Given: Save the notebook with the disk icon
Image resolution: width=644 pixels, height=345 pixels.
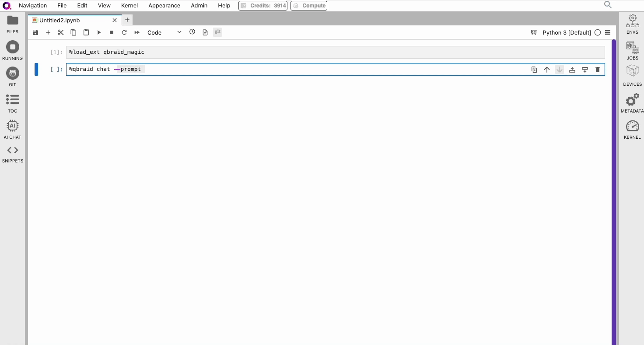Looking at the screenshot, I should (x=35, y=32).
